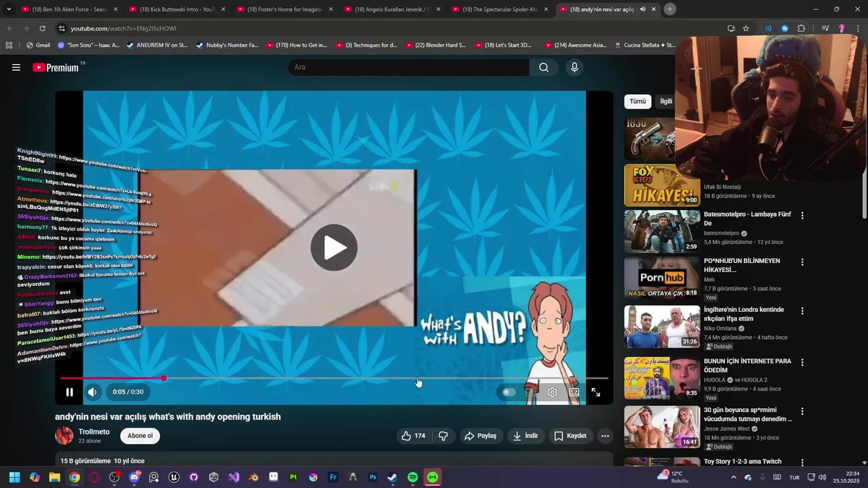Image resolution: width=868 pixels, height=488 pixels.
Task: Go to YouTube Premium home logo
Action: click(56, 67)
